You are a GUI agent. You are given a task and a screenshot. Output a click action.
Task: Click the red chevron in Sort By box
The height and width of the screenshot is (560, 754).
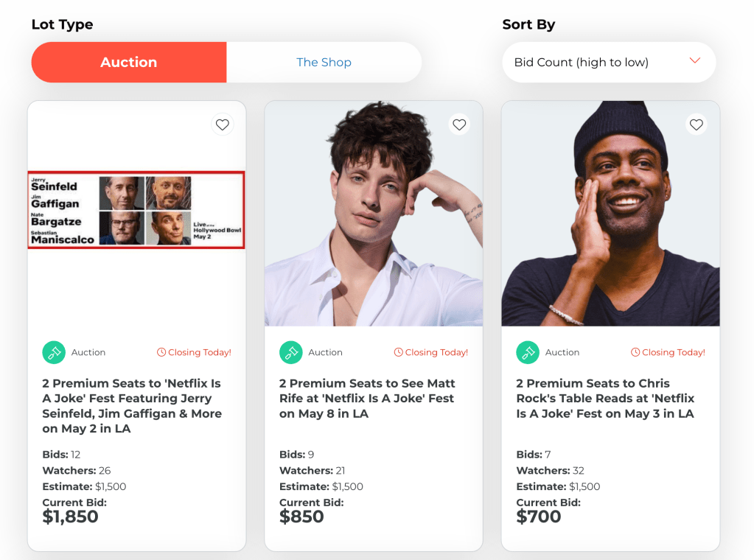click(694, 61)
